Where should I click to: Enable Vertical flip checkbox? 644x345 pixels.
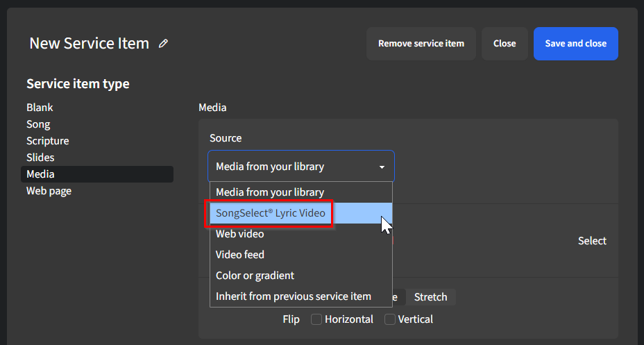[x=390, y=319]
